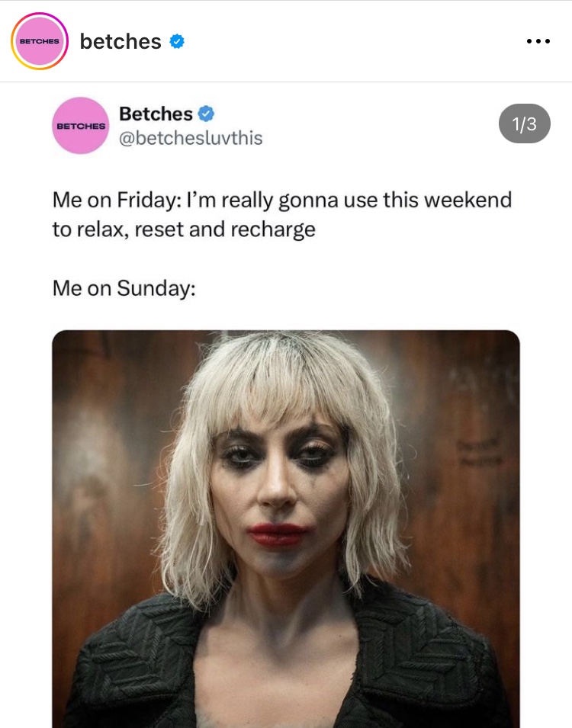Click verified checkmark next to Betches tweet name
572x728 pixels.
[207, 114]
